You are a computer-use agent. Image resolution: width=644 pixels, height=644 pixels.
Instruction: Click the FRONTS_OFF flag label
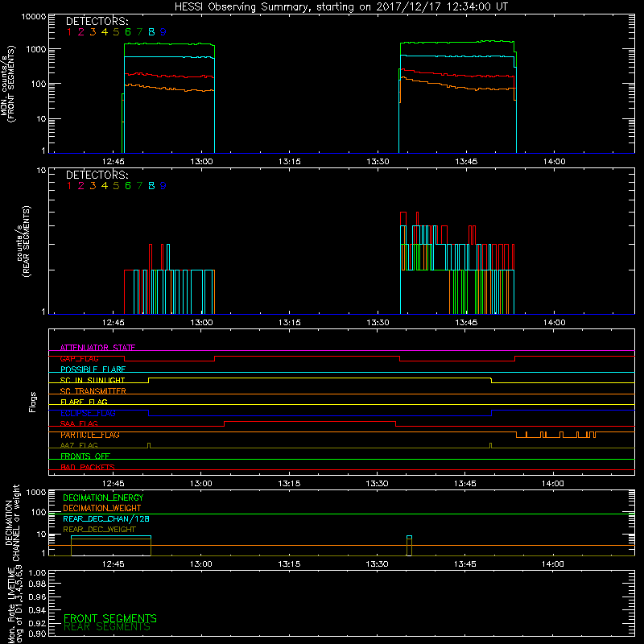coord(85,456)
